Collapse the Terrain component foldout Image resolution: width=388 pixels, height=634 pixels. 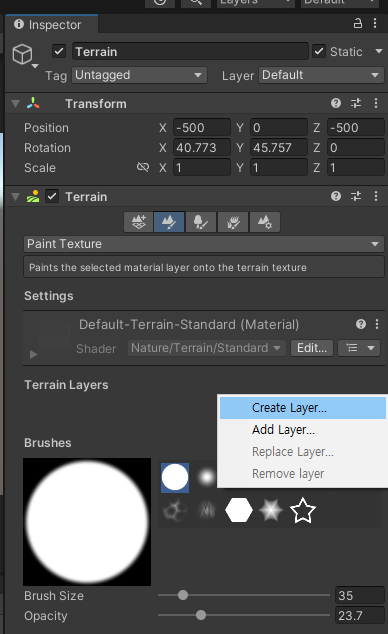coord(15,197)
